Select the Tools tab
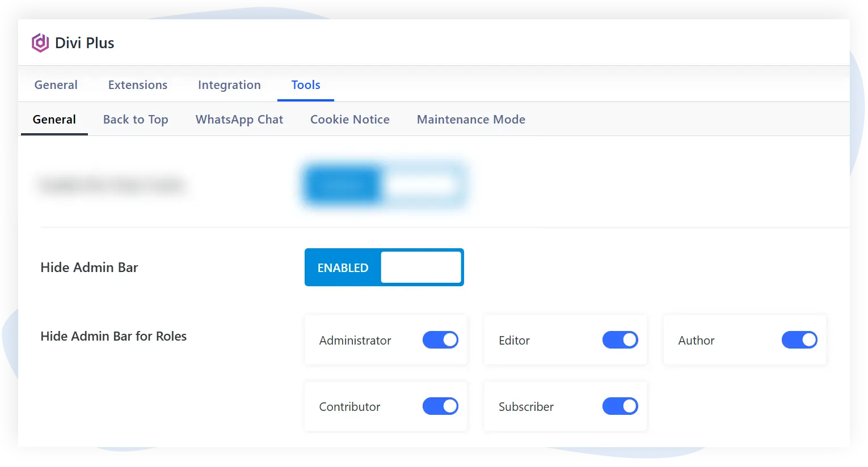Screen dimensions: 868x467 pos(306,85)
